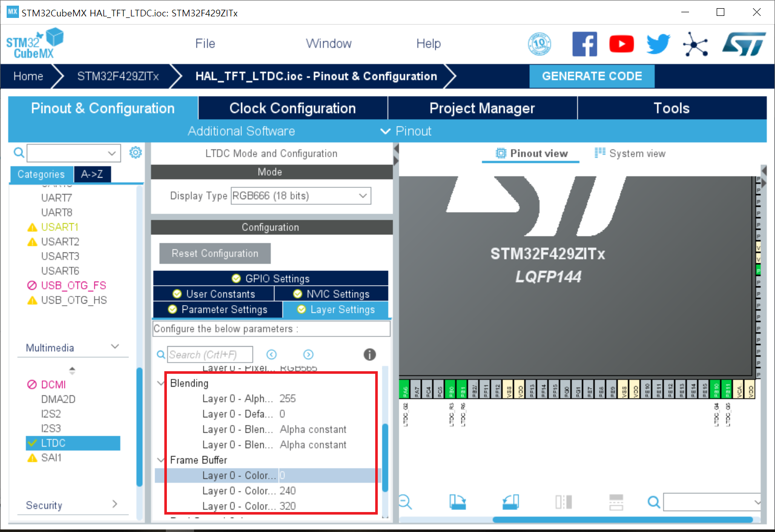Screen dimensions: 775x532
Task: Go to previous search result arrow
Action: coord(272,354)
